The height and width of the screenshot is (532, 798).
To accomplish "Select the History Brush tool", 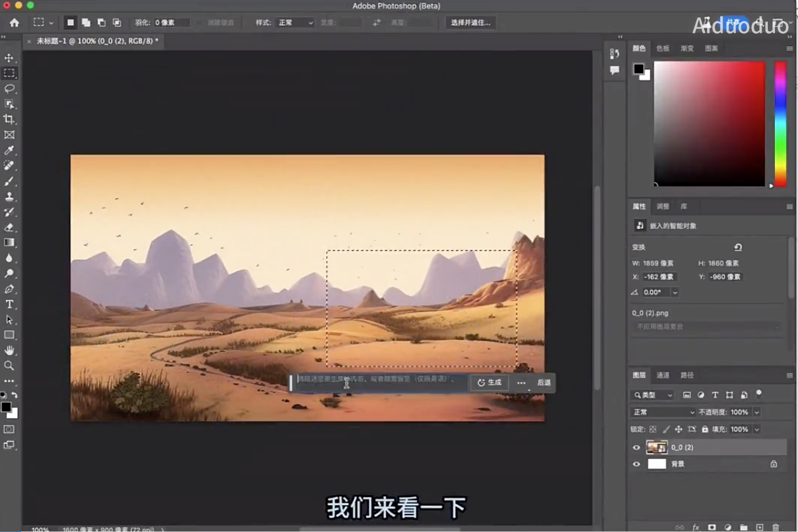I will click(9, 212).
